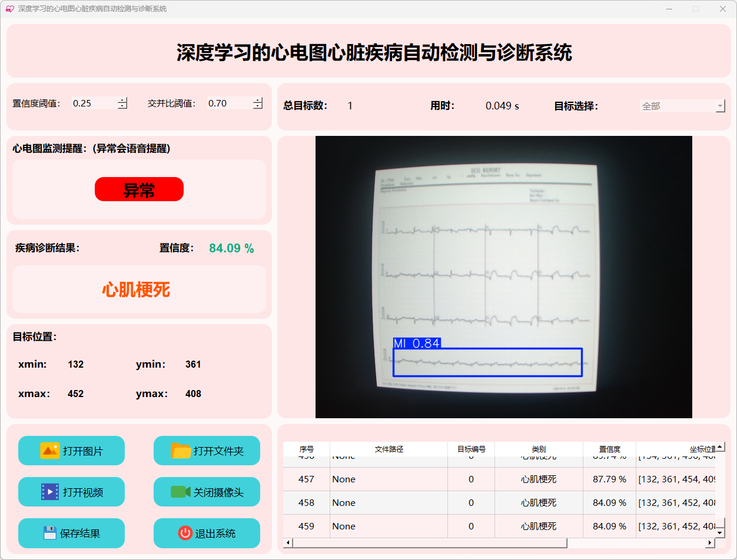Click the 置信度阈值 spinner arrows
Screen dimensions: 737x560
pos(122,103)
